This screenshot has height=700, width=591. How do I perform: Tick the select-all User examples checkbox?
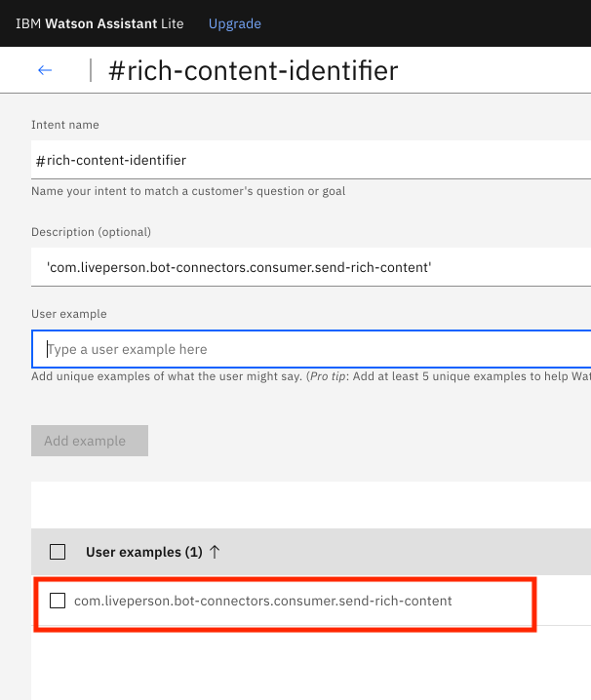[58, 552]
